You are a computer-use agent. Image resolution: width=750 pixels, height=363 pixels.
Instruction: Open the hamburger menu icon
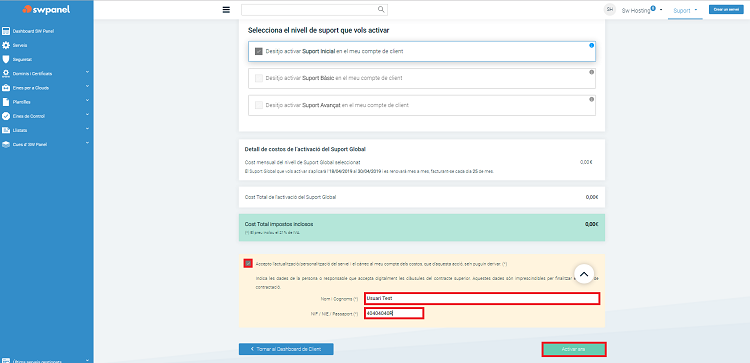226,10
